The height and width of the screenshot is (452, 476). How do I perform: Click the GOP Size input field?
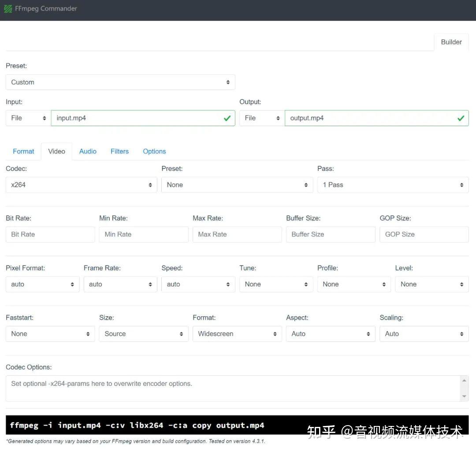coord(424,234)
